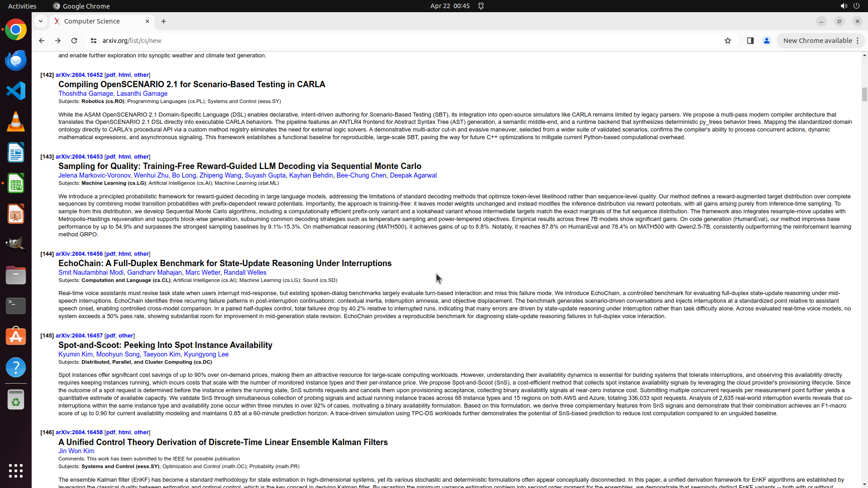The width and height of the screenshot is (868, 488).
Task: Launch Visual Studio Code from dock
Action: (x=16, y=91)
